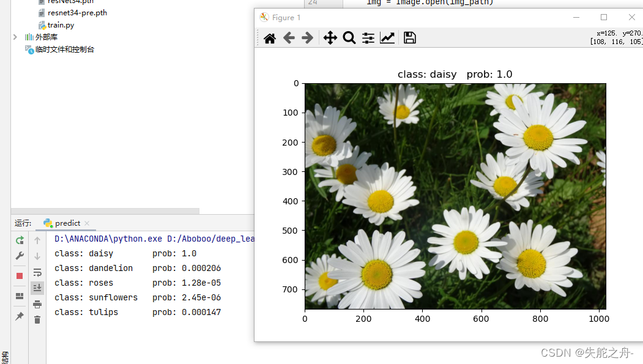Click the plot title 'class: daisy prob: 1.0'

point(455,74)
